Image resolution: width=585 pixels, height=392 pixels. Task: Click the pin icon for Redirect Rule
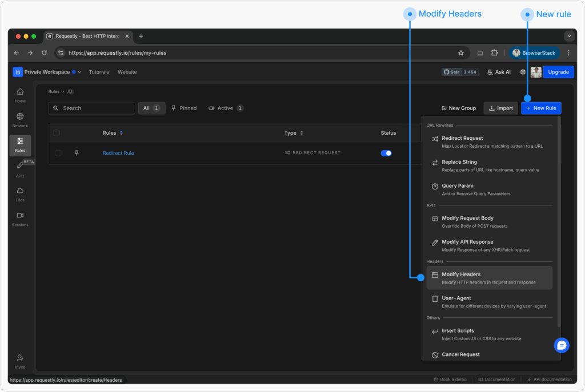pyautogui.click(x=77, y=153)
